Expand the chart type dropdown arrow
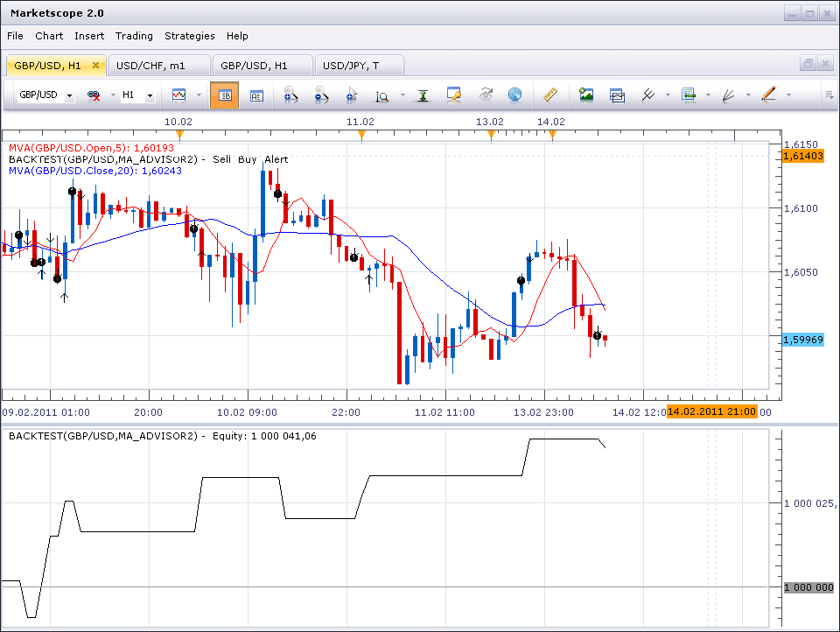This screenshot has height=632, width=840. 199,95
